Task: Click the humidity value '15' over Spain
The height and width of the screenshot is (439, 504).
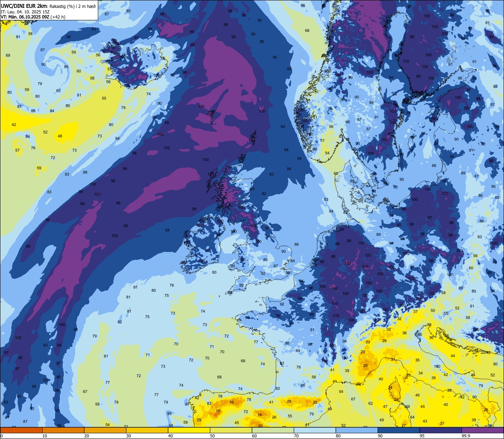Action: coord(218,411)
